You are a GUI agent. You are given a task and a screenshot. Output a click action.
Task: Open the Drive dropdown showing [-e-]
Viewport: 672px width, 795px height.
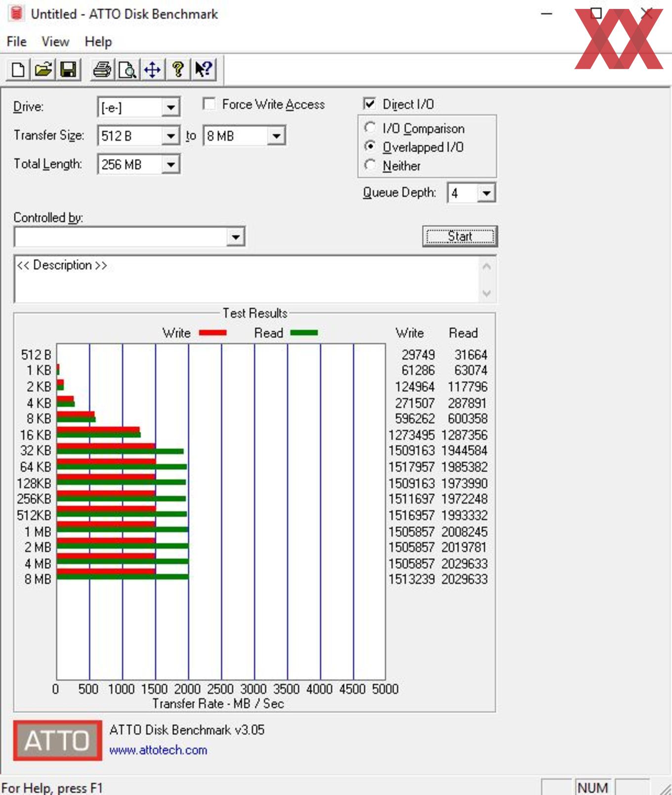pos(170,107)
